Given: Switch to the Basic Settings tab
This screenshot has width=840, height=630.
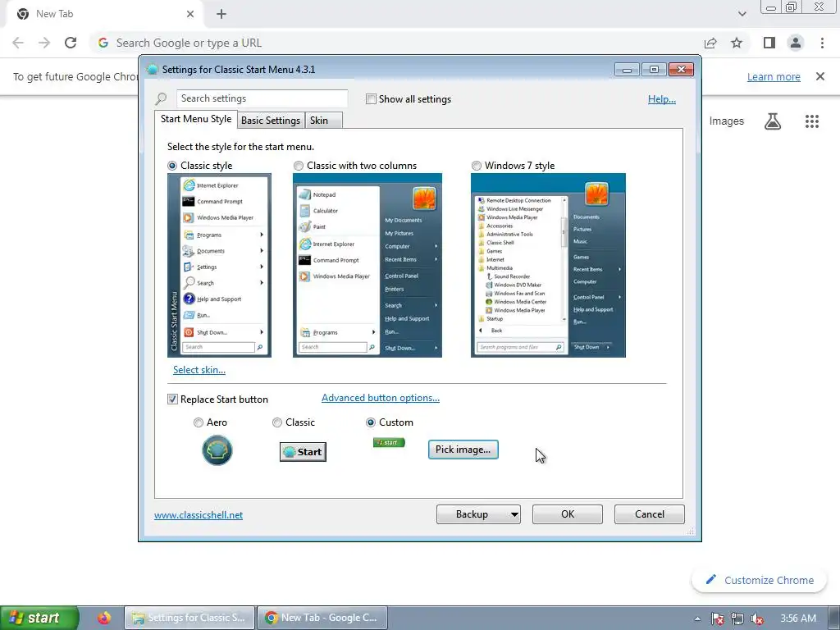Looking at the screenshot, I should pyautogui.click(x=271, y=121).
